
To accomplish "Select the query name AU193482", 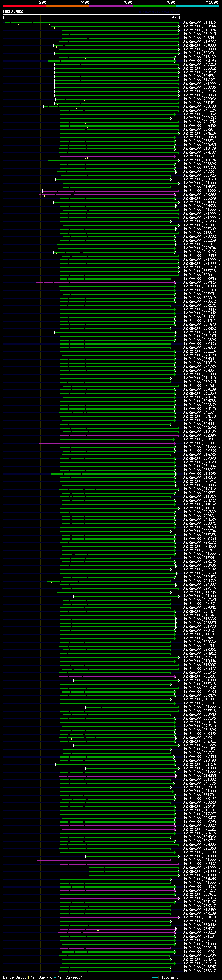I will tap(13, 11).
